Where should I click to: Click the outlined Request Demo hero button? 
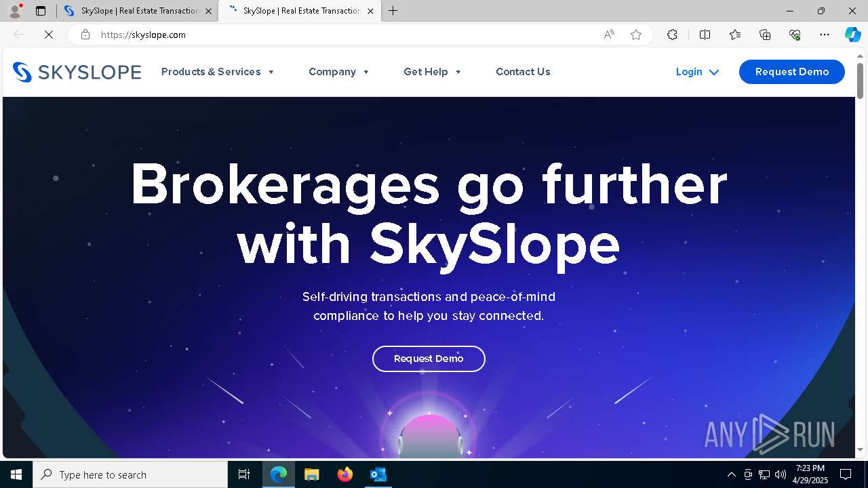[429, 359]
